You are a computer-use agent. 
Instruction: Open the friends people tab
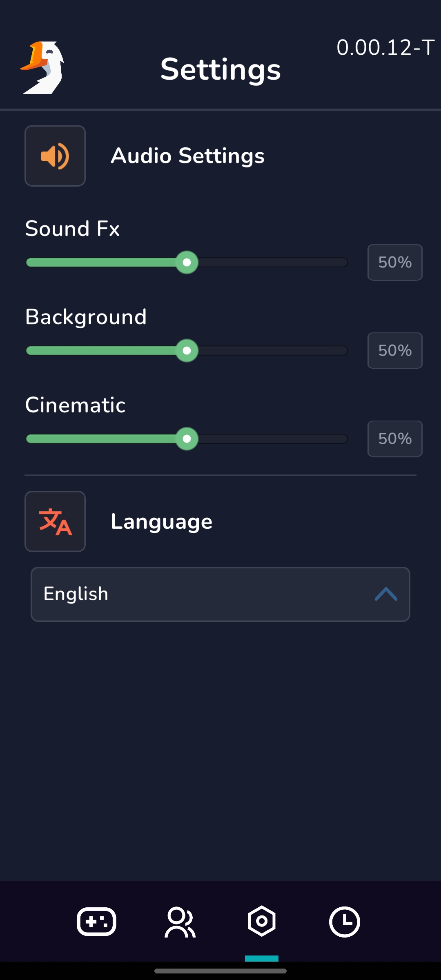click(180, 922)
